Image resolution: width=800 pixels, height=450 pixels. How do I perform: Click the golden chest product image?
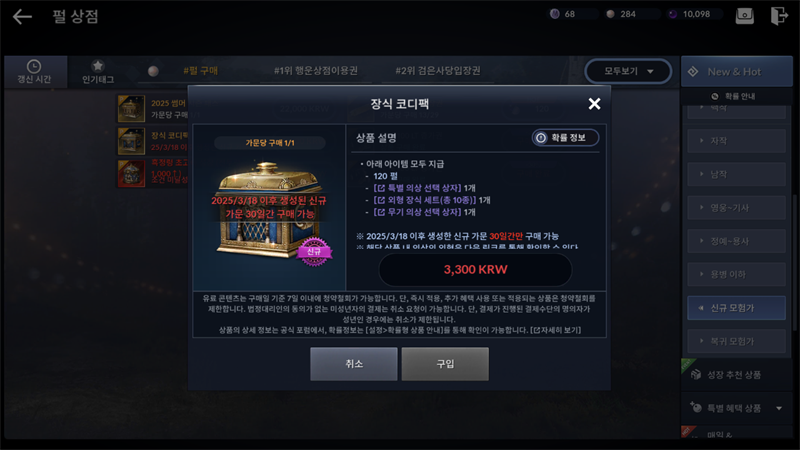click(270, 210)
